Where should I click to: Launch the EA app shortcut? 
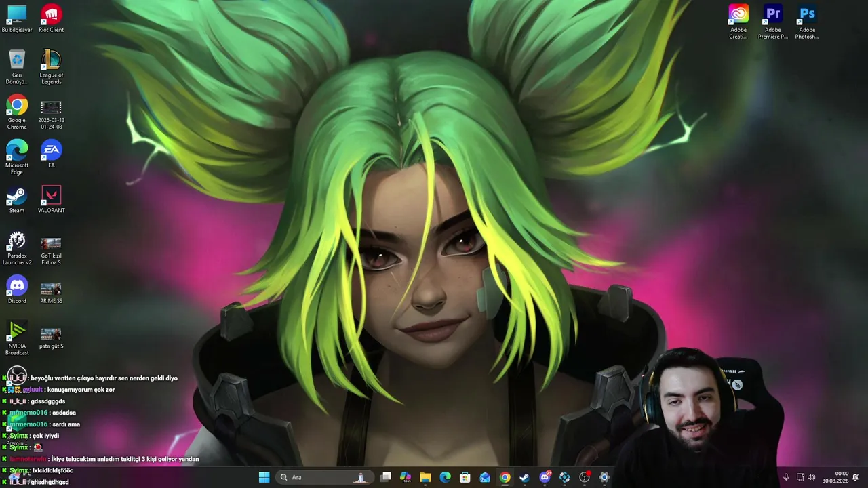point(52,154)
